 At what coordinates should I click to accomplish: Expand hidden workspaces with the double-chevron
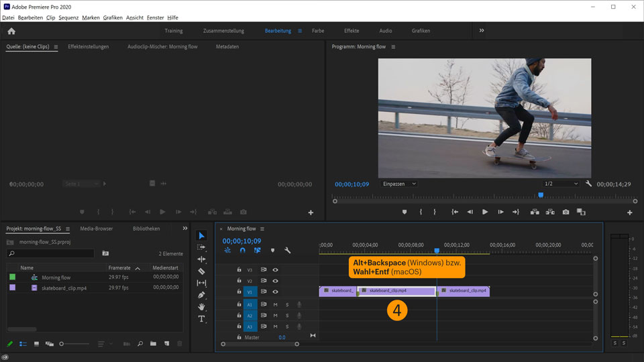pyautogui.click(x=481, y=31)
